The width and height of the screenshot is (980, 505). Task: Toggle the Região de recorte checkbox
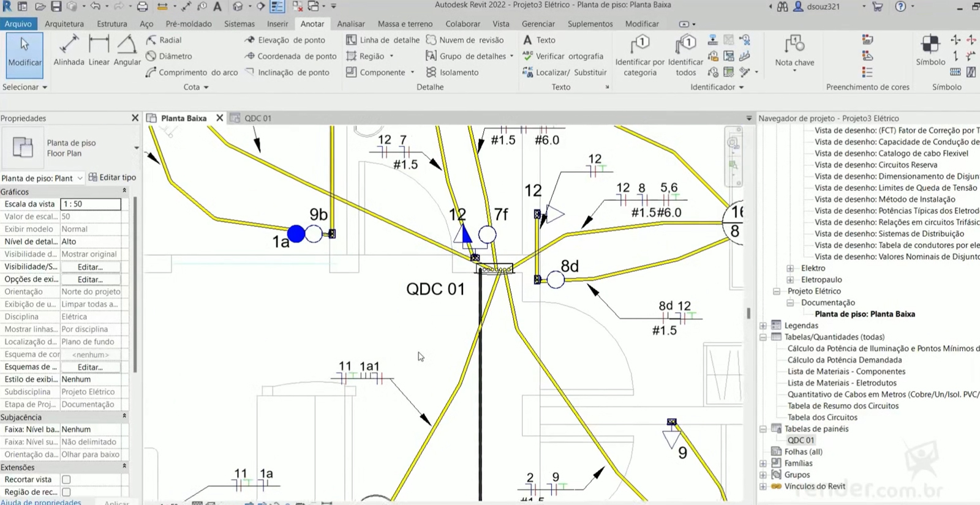point(66,492)
